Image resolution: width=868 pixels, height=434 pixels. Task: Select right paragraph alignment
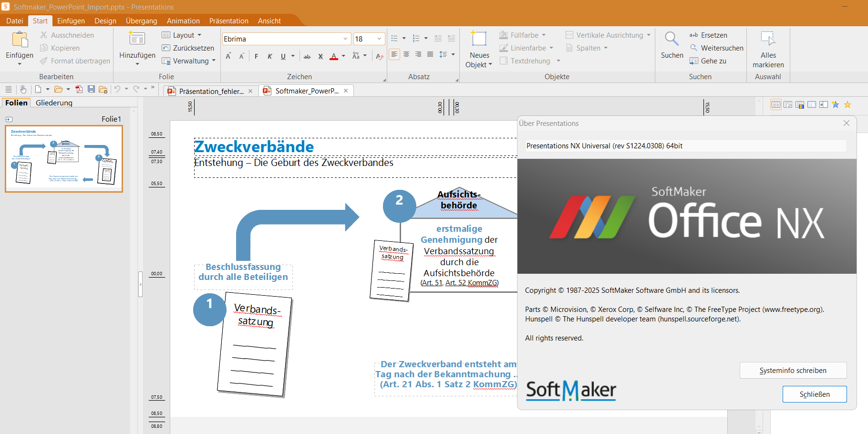click(418, 54)
